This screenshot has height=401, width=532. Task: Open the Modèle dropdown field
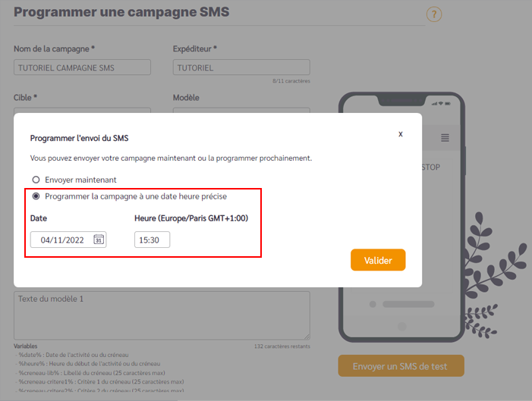241,111
